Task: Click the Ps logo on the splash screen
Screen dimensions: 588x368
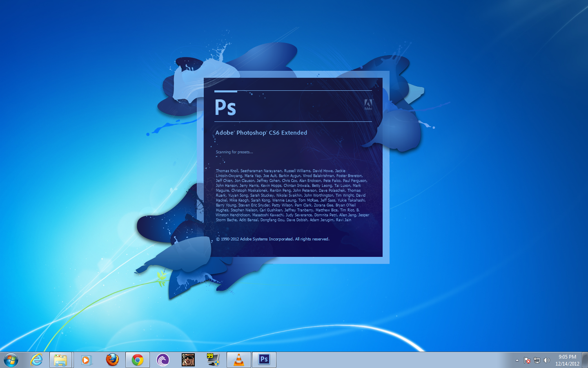Action: 226,107
